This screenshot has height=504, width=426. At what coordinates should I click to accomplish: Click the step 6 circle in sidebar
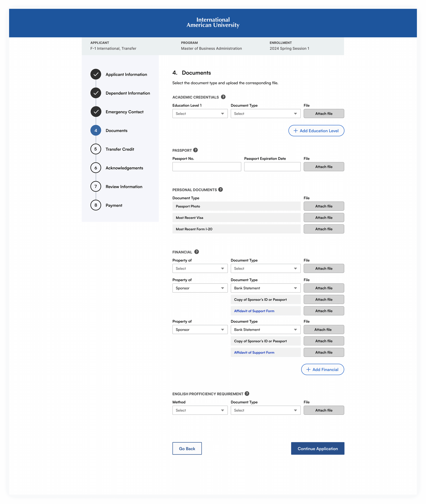[96, 168]
